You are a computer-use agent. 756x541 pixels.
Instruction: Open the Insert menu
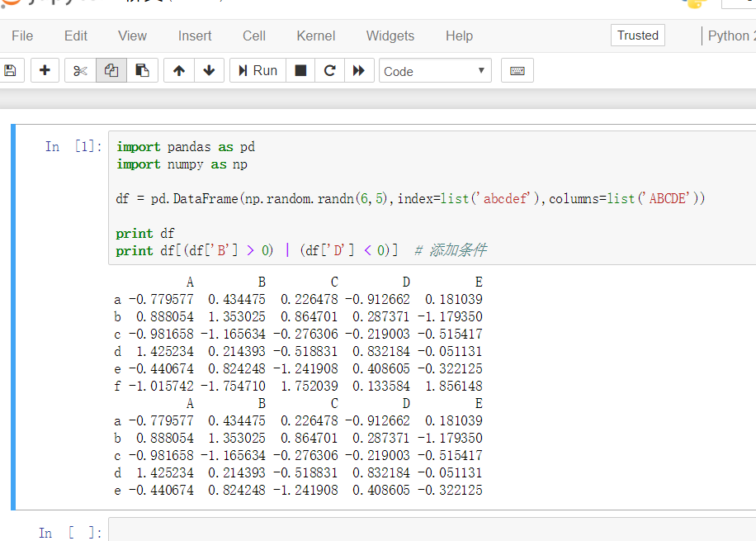click(195, 36)
